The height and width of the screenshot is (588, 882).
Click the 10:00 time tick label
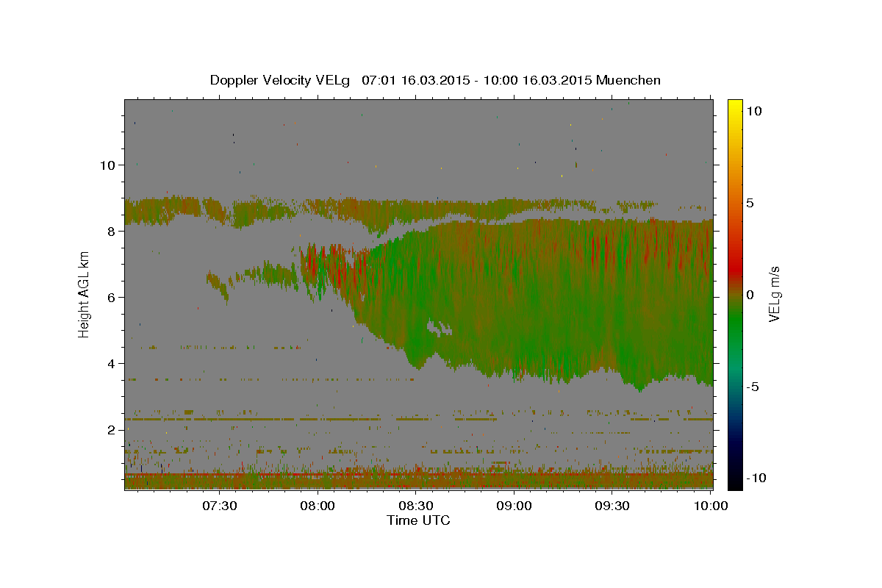[710, 506]
